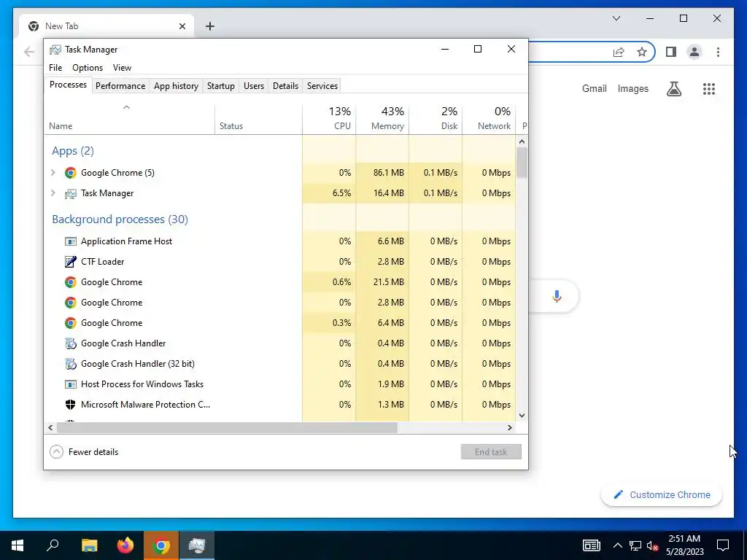Open the taskbar clock showing 2:51 AM

click(684, 545)
